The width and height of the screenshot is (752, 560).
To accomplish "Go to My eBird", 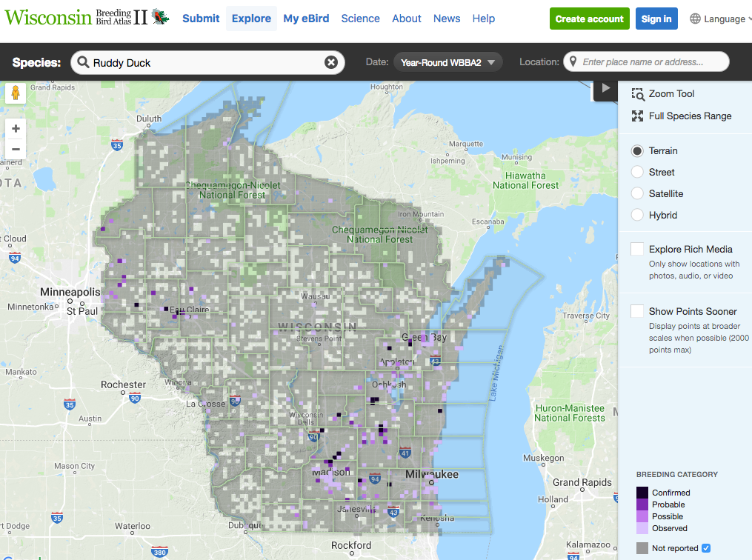I will pyautogui.click(x=306, y=19).
